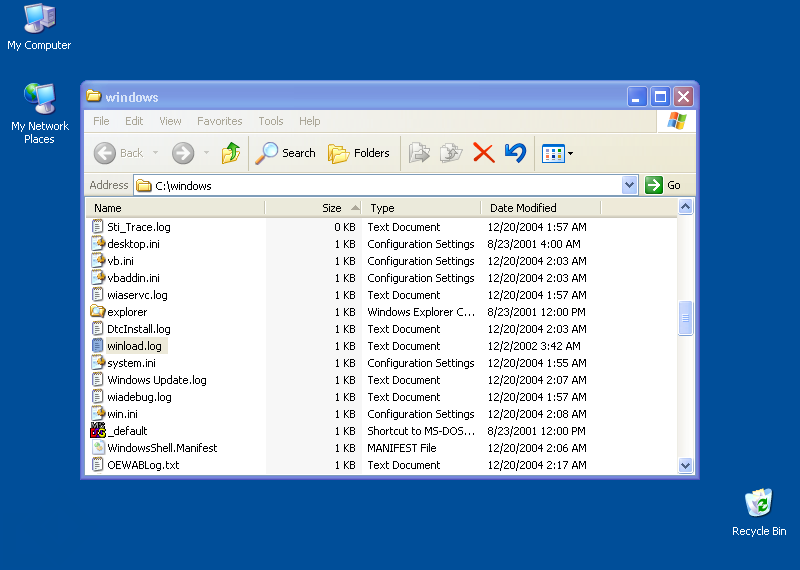800x570 pixels.
Task: Open My Network Places desktop icon
Action: coord(39,114)
